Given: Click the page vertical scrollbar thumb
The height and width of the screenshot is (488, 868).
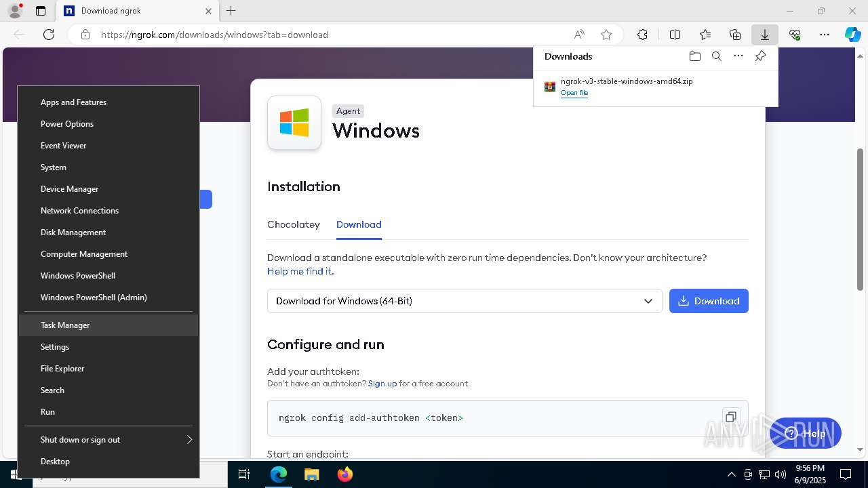Looking at the screenshot, I should [x=861, y=220].
